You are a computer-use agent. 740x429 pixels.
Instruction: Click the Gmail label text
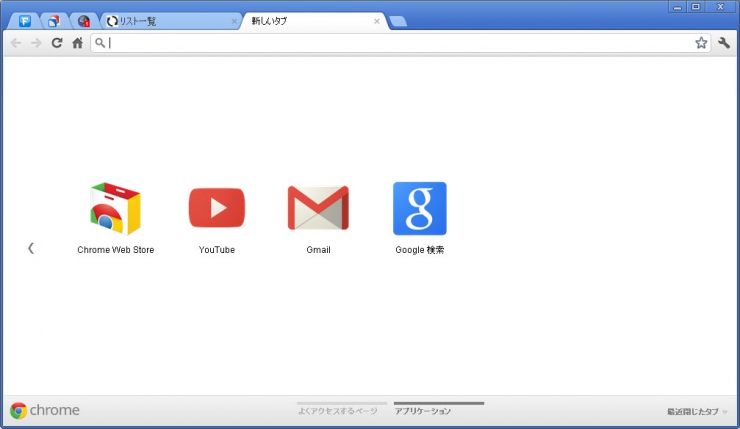click(318, 250)
